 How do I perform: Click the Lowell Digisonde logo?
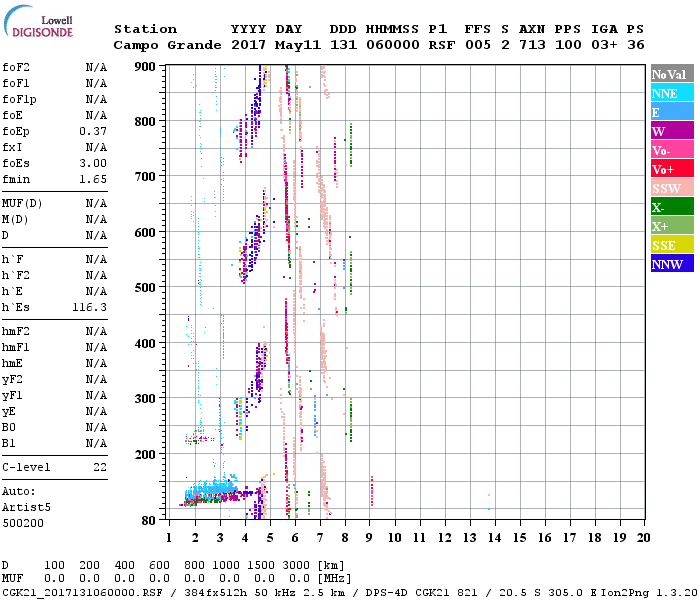[38, 21]
